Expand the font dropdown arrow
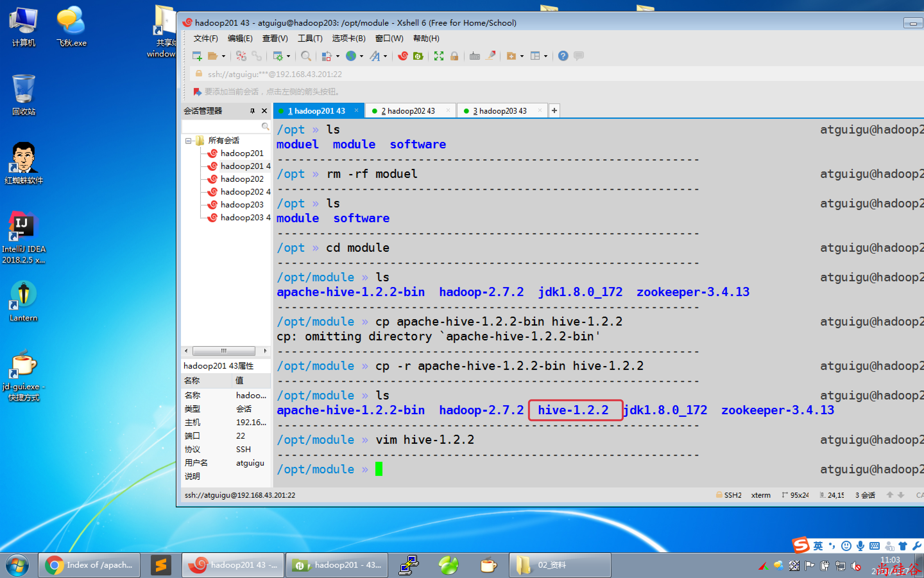Screen dimensions: 924x578 click(385, 56)
